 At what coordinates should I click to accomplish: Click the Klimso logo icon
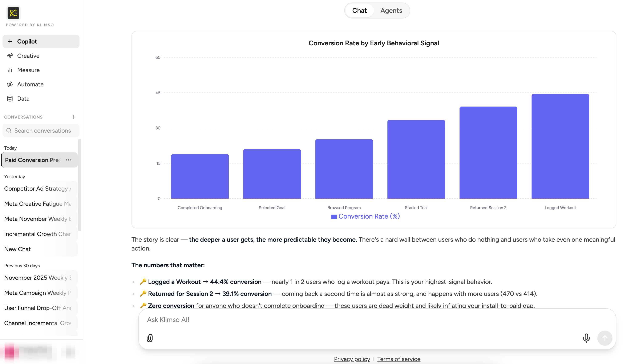pos(13,13)
